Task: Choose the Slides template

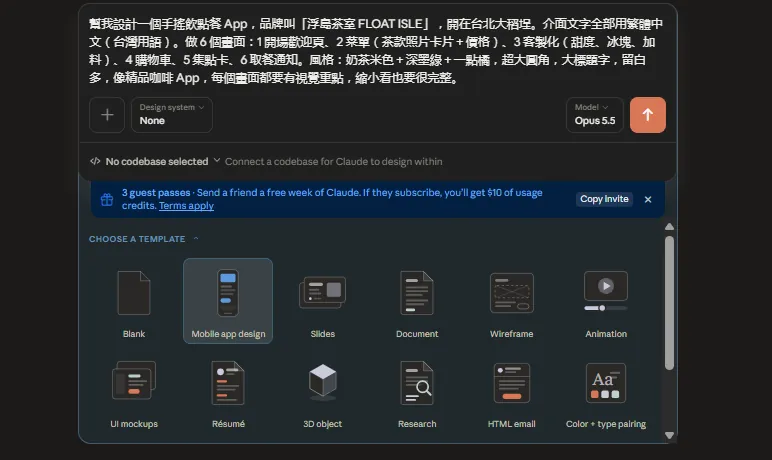Action: (322, 300)
